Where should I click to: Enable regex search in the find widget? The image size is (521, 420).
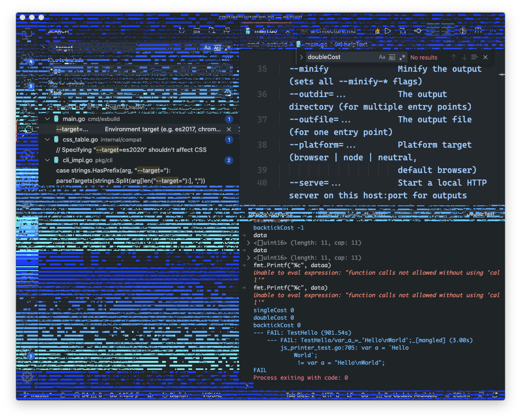pyautogui.click(x=402, y=57)
